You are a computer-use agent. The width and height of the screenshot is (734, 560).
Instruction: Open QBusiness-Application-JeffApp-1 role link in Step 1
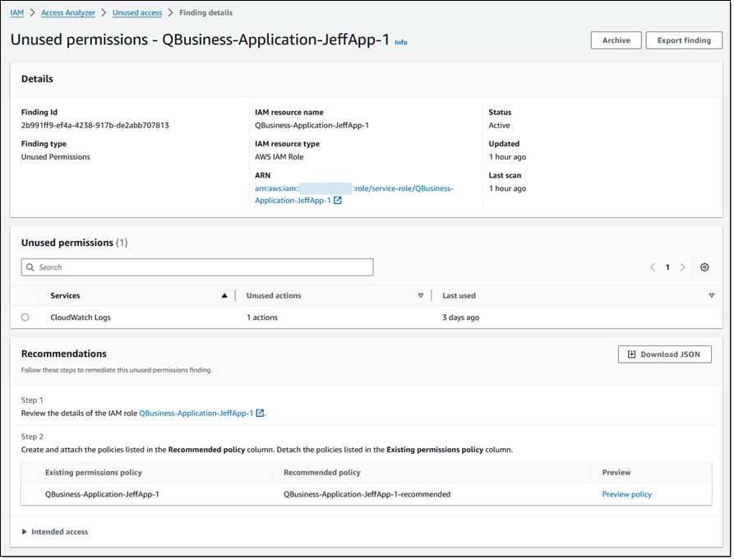196,413
